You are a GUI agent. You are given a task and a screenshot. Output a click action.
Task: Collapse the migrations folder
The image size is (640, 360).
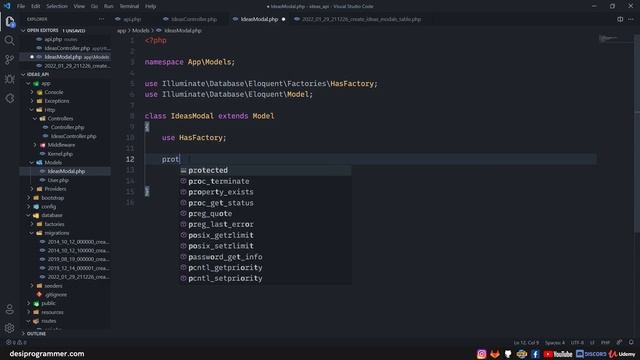click(x=32, y=233)
